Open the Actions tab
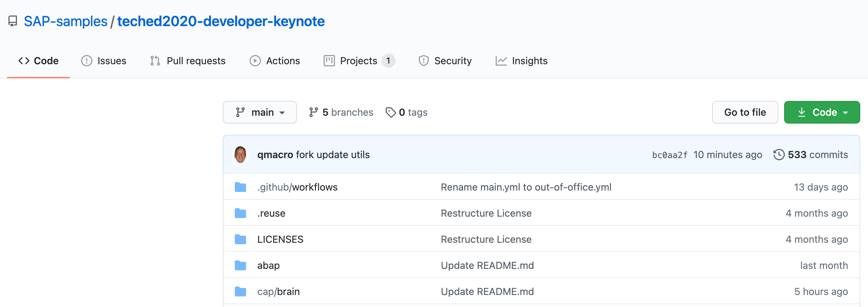The width and height of the screenshot is (868, 307). (275, 61)
